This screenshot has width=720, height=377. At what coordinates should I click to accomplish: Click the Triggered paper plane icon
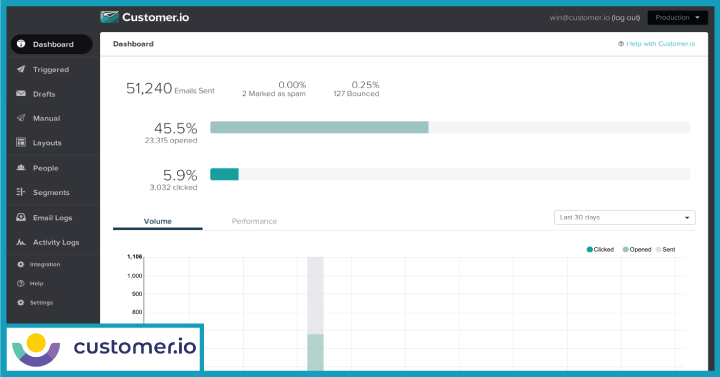(21, 69)
